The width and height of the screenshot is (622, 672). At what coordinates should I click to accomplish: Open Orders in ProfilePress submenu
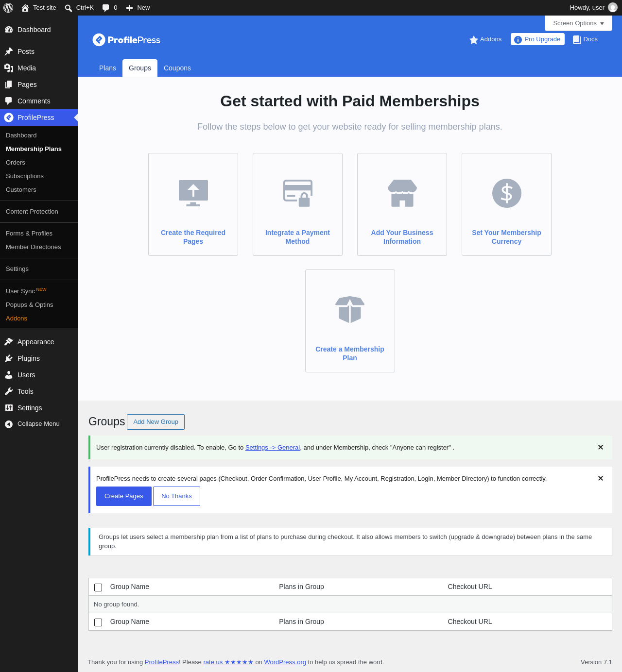[16, 163]
